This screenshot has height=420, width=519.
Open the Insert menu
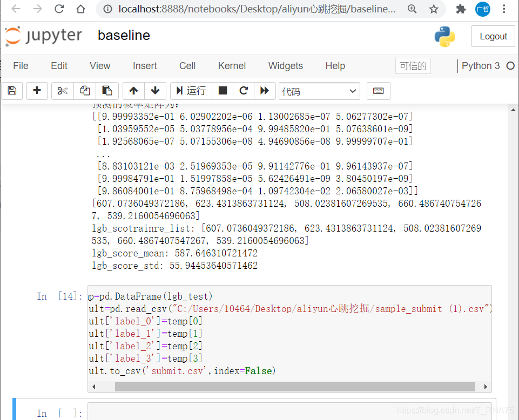coord(145,66)
